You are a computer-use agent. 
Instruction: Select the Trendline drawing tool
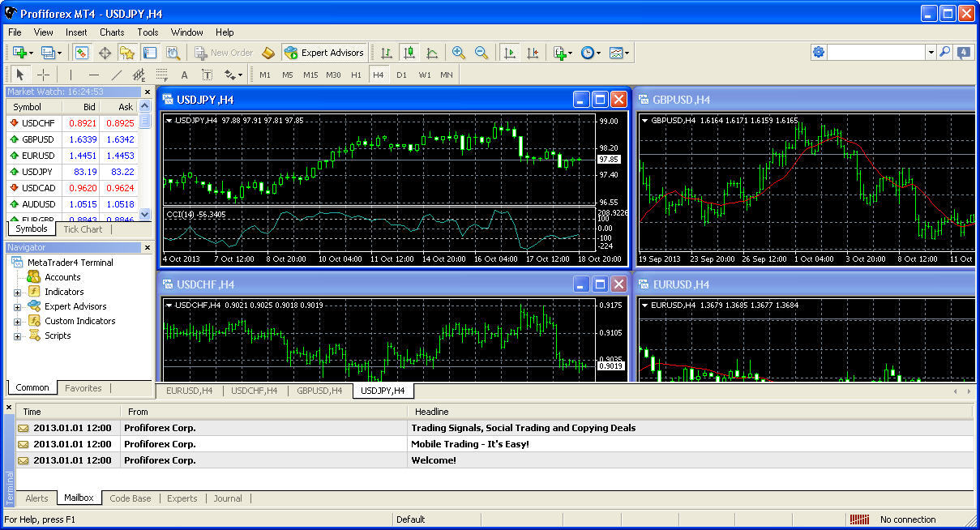point(116,75)
